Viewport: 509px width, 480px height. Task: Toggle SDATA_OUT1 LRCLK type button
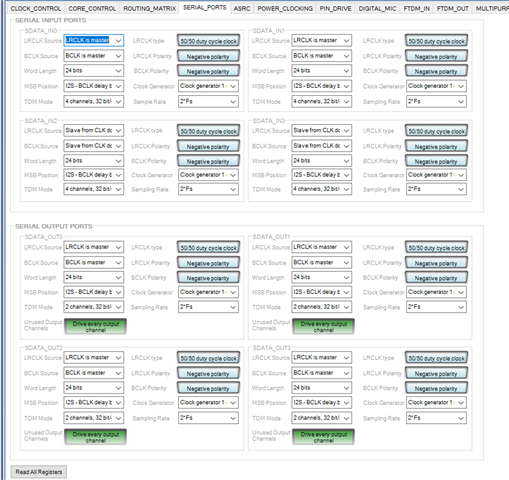[x=436, y=248]
